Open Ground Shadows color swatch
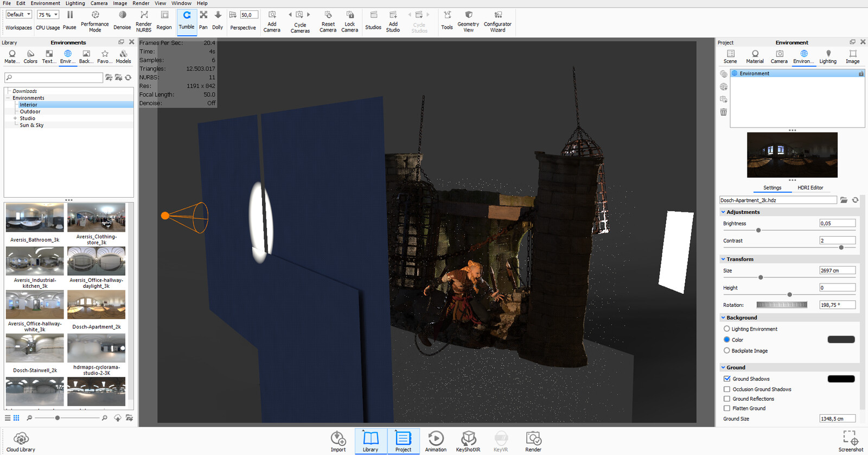The height and width of the screenshot is (455, 868). (x=841, y=379)
